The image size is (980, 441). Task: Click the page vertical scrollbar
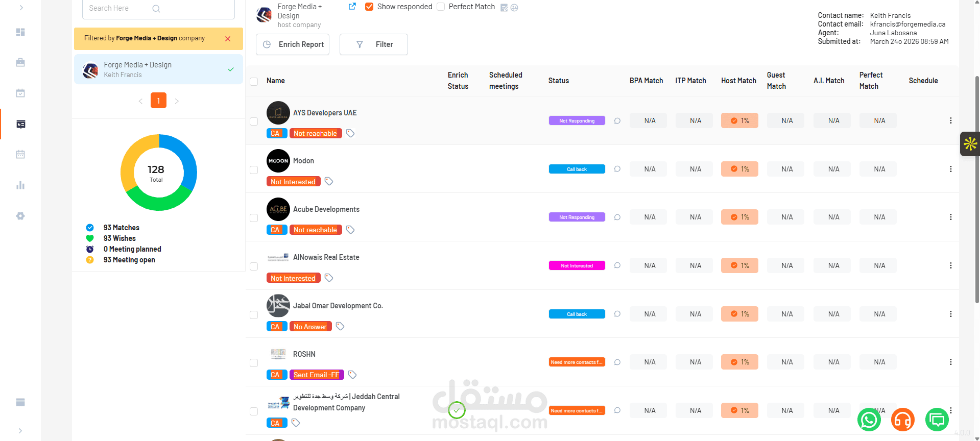pyautogui.click(x=977, y=189)
